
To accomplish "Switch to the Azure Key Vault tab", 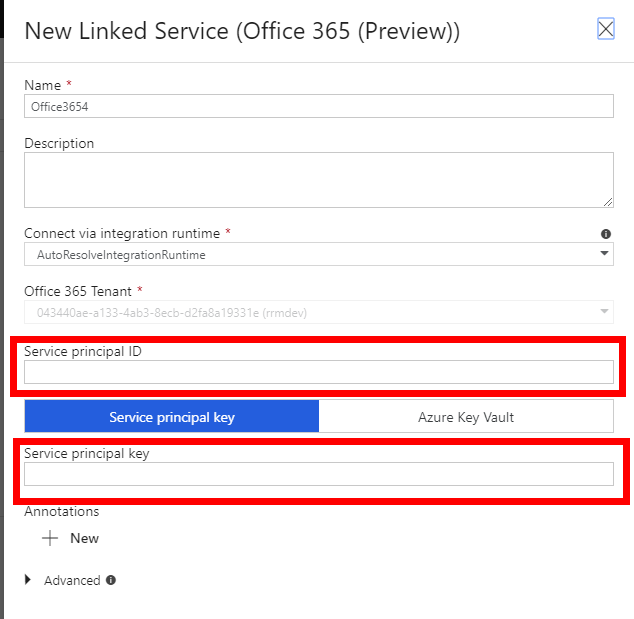I will pos(466,417).
